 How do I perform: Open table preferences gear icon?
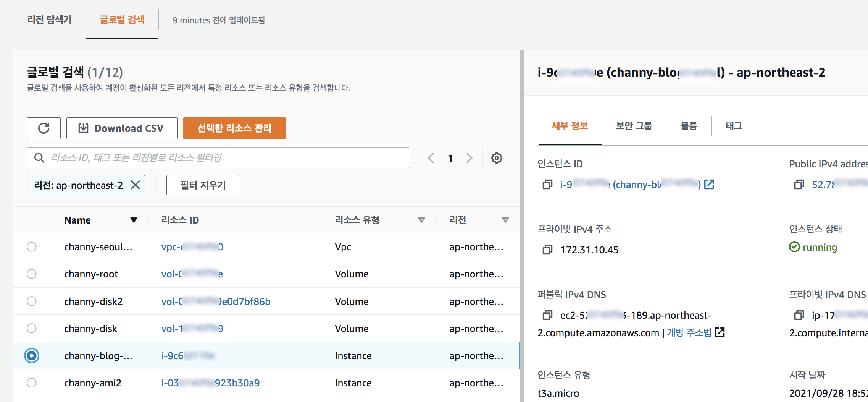pyautogui.click(x=497, y=158)
